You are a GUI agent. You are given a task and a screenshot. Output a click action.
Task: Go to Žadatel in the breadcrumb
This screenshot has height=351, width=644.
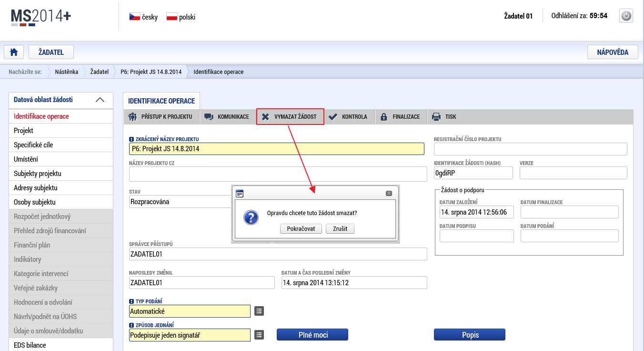click(x=100, y=72)
